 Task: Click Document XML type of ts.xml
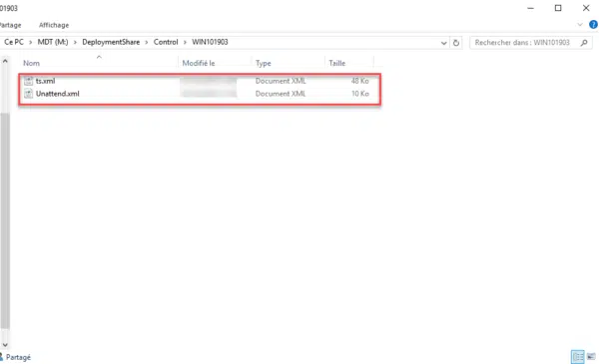(x=281, y=81)
